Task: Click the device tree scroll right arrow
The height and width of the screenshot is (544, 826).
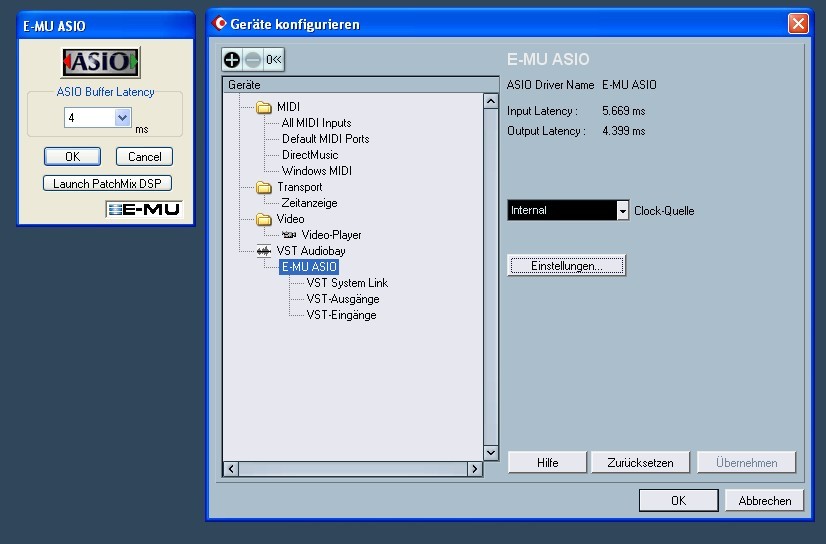Action: [475, 469]
